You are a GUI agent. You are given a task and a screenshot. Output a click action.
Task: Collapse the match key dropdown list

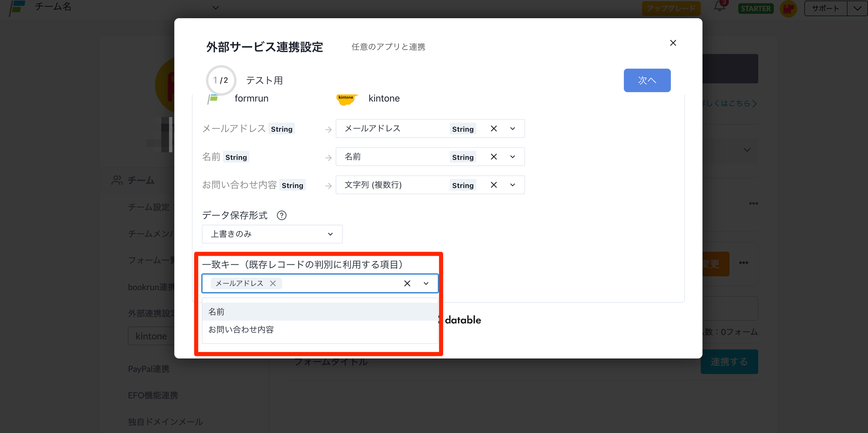[x=426, y=283]
